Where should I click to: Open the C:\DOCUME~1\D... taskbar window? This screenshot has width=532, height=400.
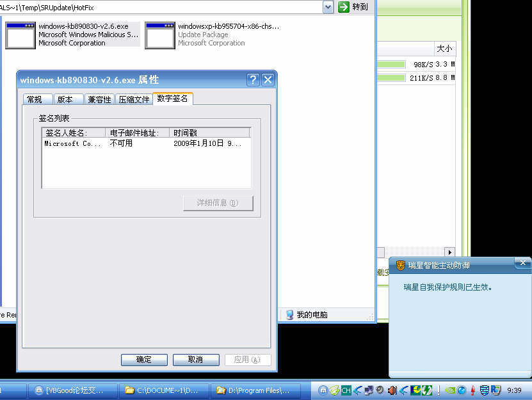click(x=164, y=390)
